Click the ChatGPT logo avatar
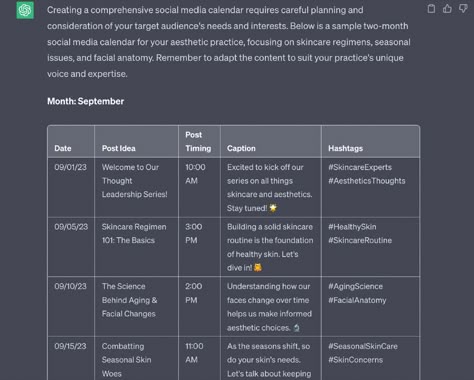 click(x=25, y=10)
